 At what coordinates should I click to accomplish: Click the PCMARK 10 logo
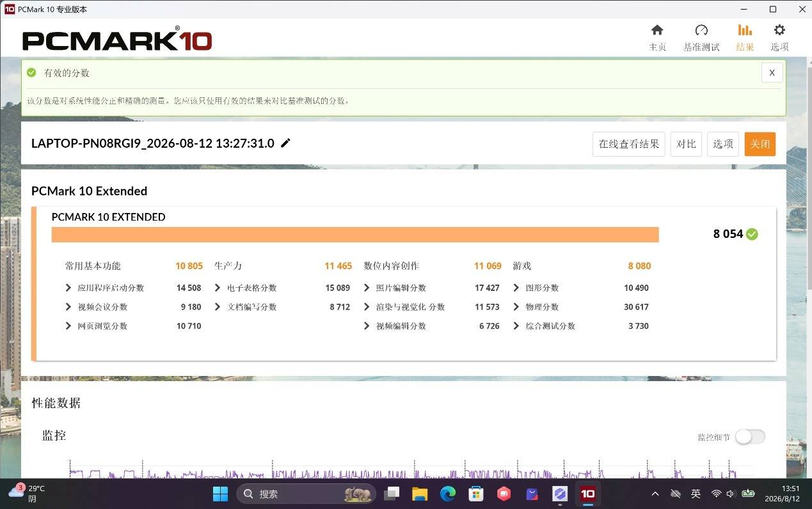pyautogui.click(x=117, y=40)
